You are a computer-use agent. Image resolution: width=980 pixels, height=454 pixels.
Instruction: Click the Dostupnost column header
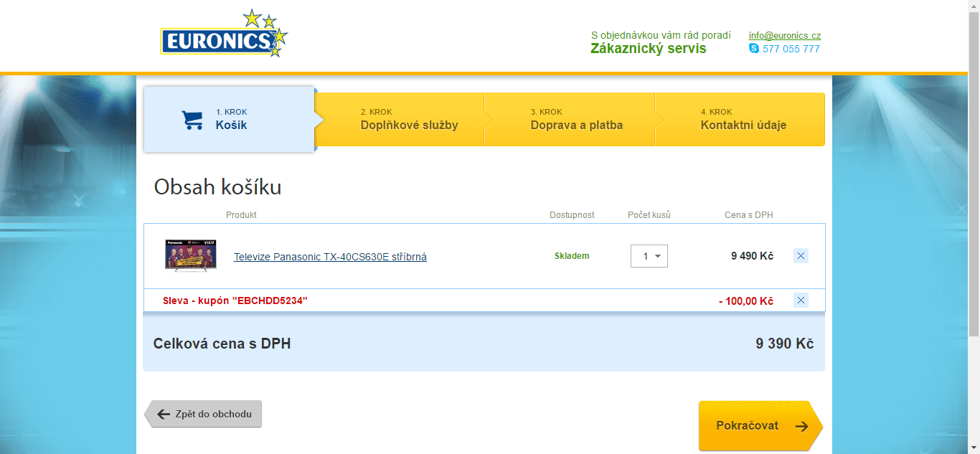click(572, 215)
